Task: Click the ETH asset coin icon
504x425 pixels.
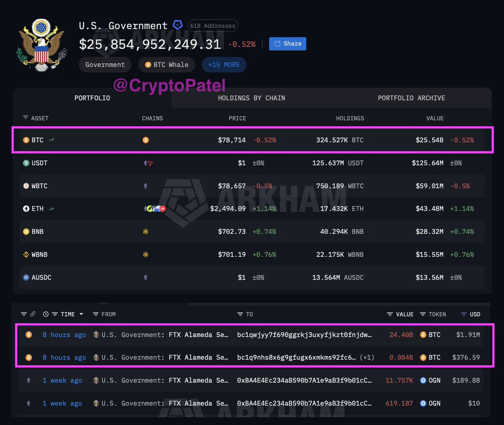Action: click(26, 209)
